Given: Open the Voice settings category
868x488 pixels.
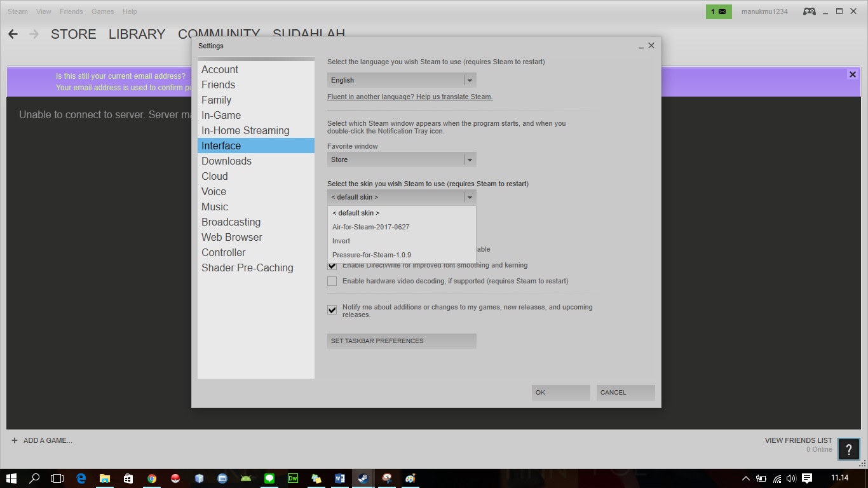Looking at the screenshot, I should (256, 191).
